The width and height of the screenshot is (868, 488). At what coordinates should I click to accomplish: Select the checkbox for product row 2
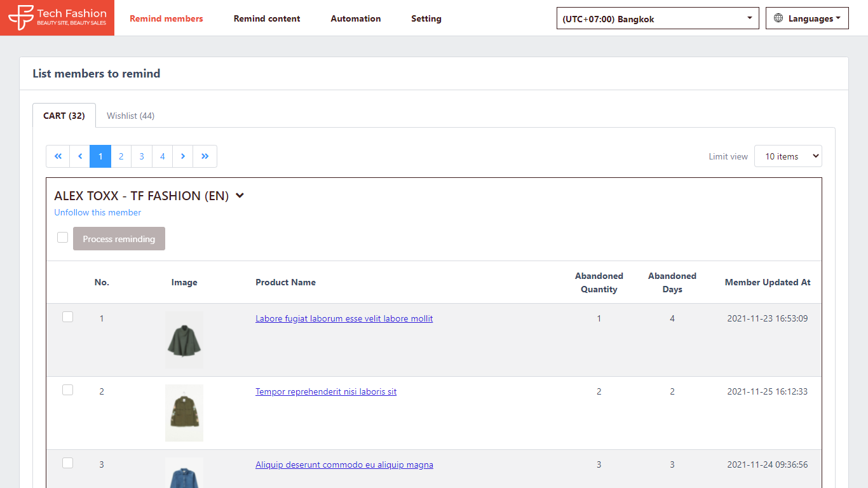point(67,390)
